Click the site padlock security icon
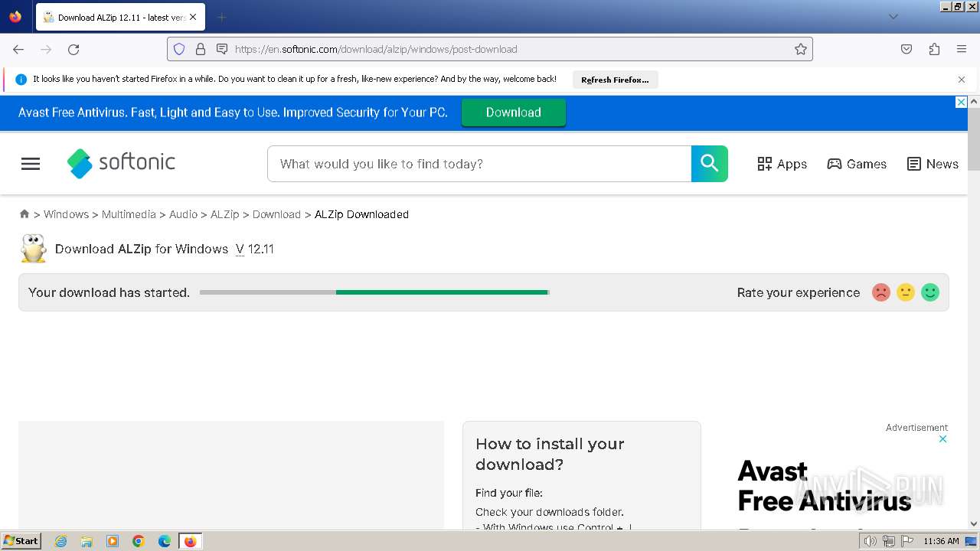This screenshot has width=980, height=551. [201, 49]
